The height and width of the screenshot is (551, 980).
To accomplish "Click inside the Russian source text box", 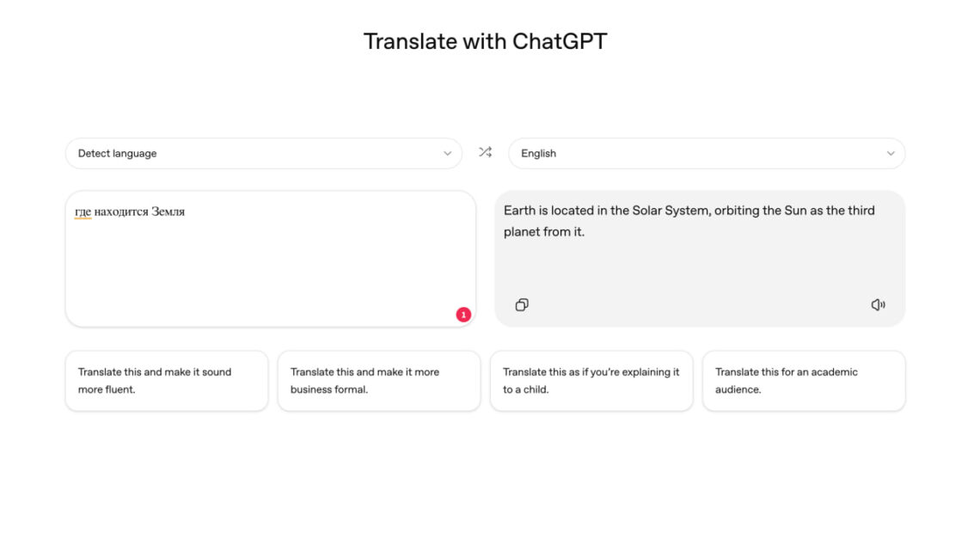I will click(x=271, y=266).
